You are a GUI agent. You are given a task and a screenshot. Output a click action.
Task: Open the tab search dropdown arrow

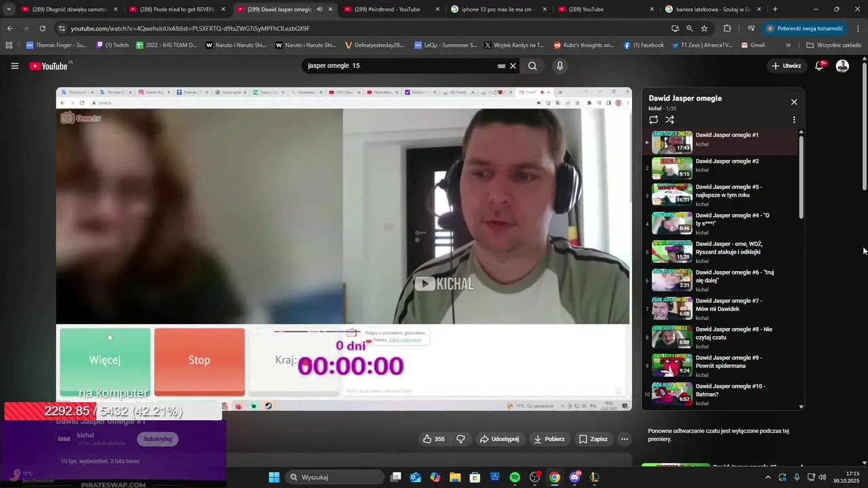9,9
